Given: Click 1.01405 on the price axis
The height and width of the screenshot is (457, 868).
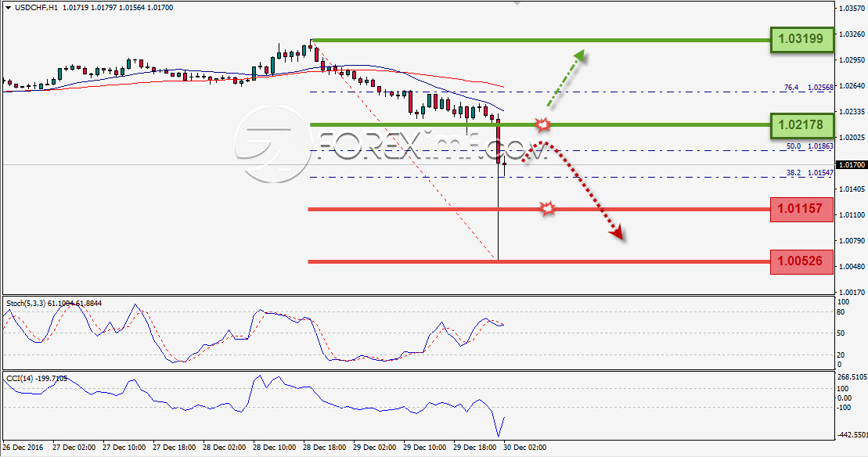Looking at the screenshot, I should [852, 189].
